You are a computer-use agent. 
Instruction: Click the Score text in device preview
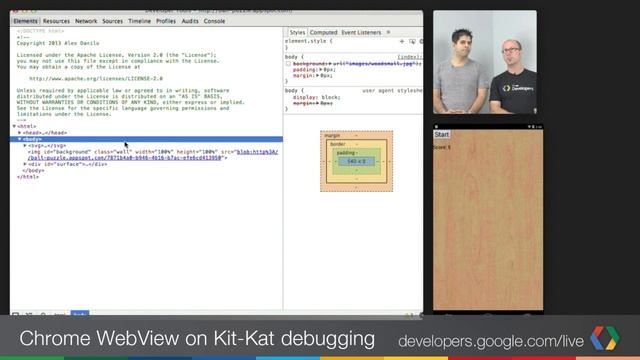tap(442, 147)
